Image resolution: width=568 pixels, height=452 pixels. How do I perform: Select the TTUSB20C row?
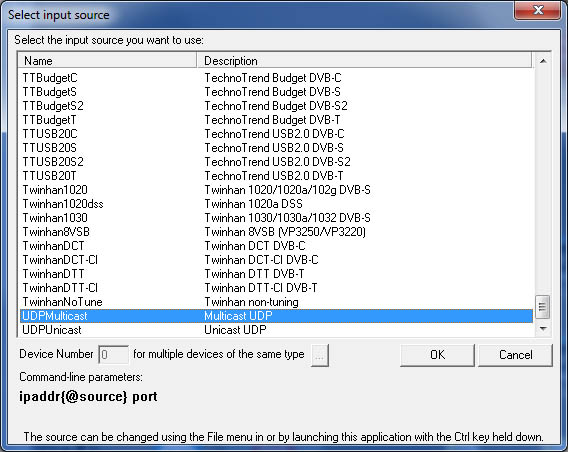[276, 134]
